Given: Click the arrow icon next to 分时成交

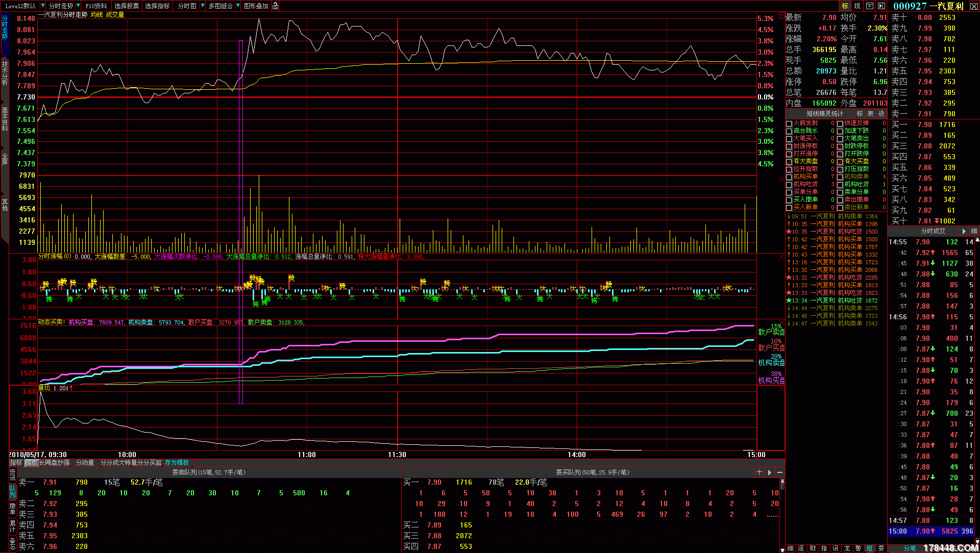Looking at the screenshot, I should [x=964, y=231].
